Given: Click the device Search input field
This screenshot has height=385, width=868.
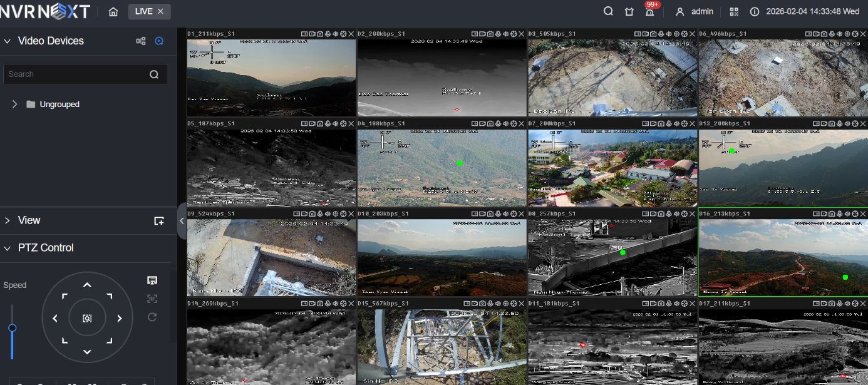Looking at the screenshot, I should tap(75, 74).
